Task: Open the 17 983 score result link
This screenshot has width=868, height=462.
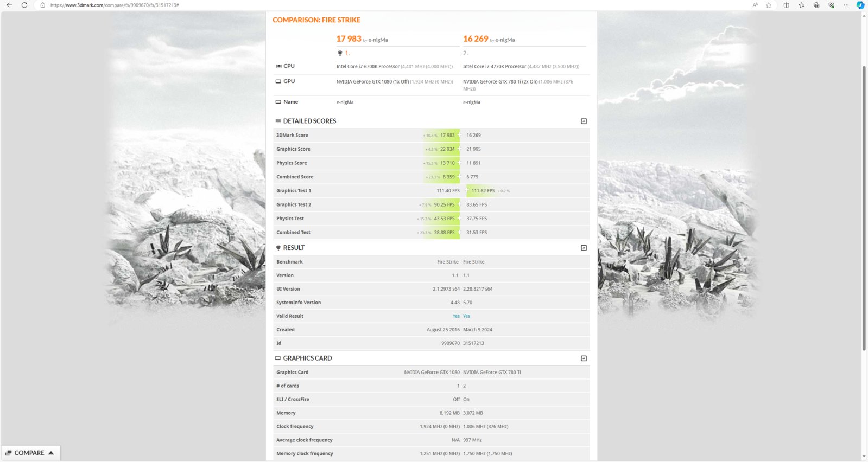Action: pos(349,39)
